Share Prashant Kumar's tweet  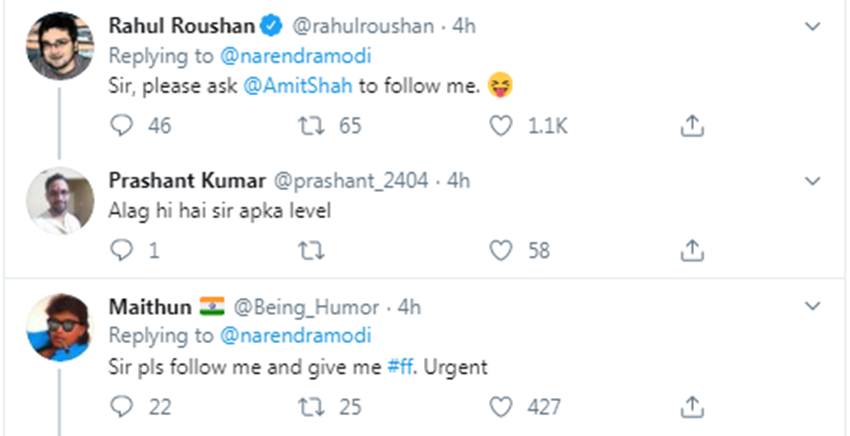(x=690, y=250)
